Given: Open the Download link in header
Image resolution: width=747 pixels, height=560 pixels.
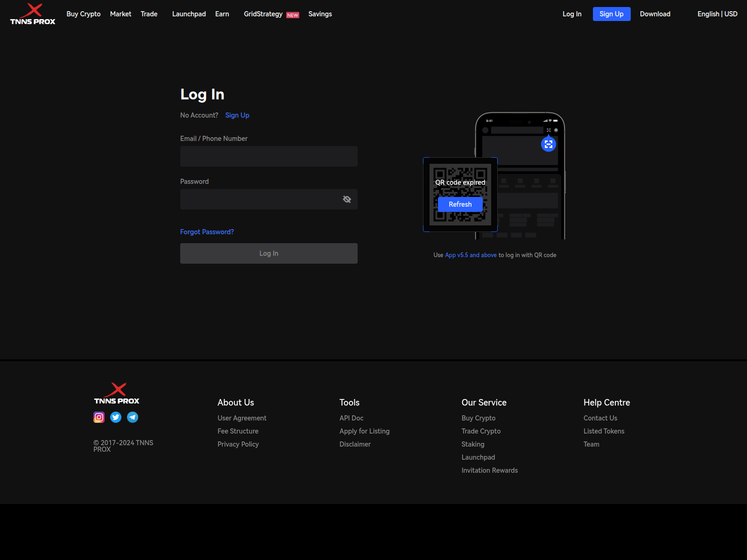Looking at the screenshot, I should (x=655, y=14).
